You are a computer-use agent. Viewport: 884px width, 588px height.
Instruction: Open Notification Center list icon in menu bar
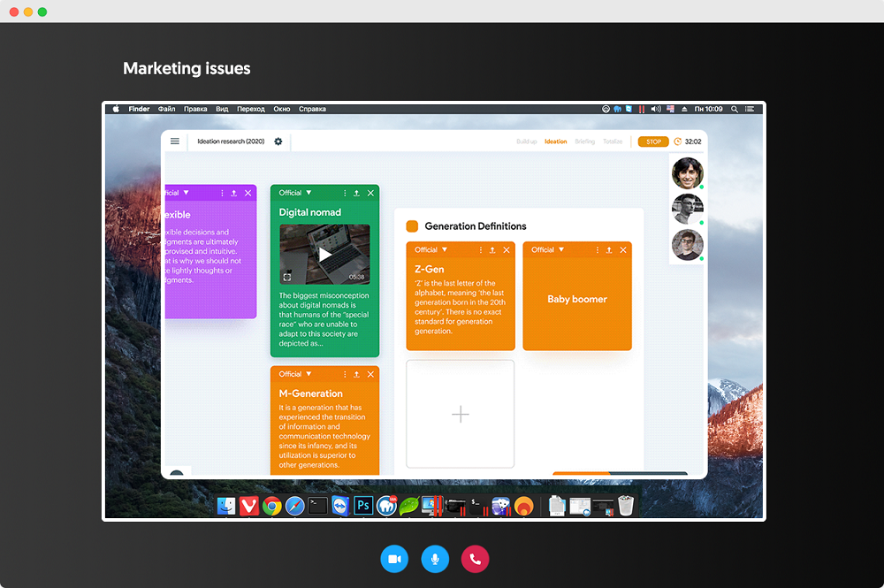[x=750, y=109]
